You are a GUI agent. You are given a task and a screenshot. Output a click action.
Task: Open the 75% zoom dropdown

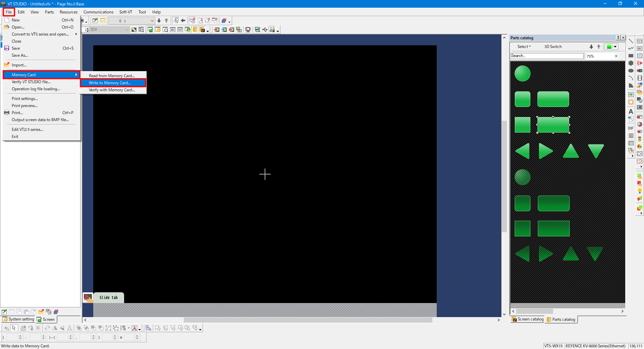(x=616, y=56)
